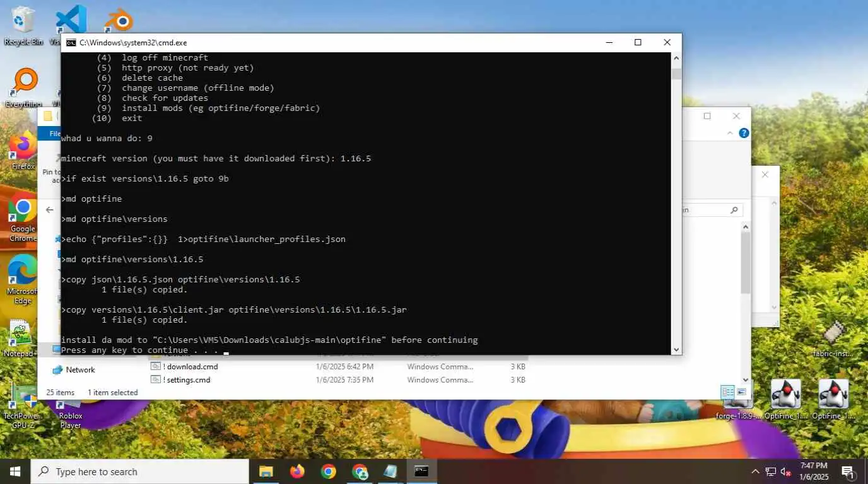868x484 pixels.
Task: Select the Roblox Player desktop shortcut
Action: pyautogui.click(x=70, y=416)
